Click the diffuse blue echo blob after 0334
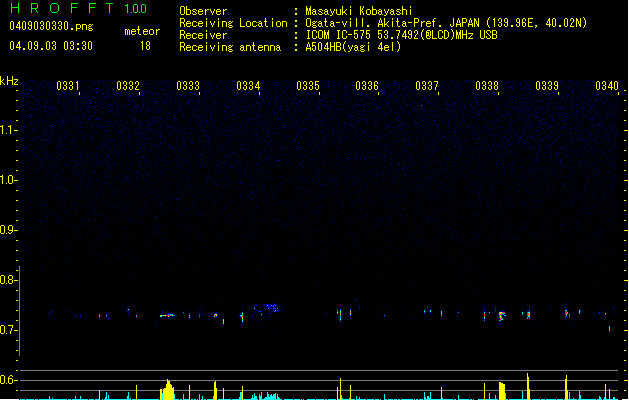This screenshot has width=629, height=400. [x=266, y=312]
